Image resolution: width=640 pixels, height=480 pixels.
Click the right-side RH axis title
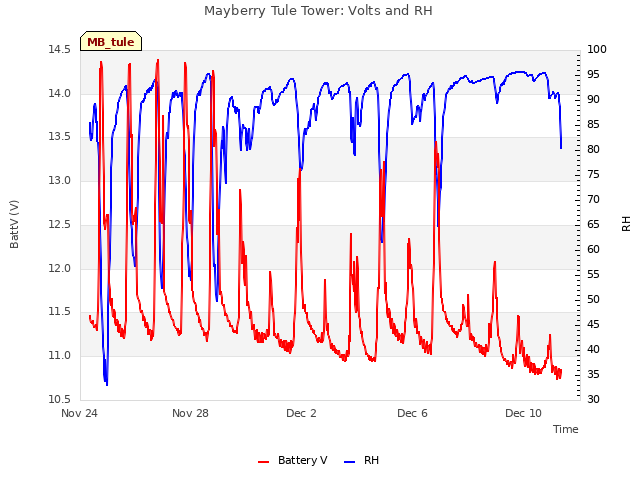pos(626,224)
